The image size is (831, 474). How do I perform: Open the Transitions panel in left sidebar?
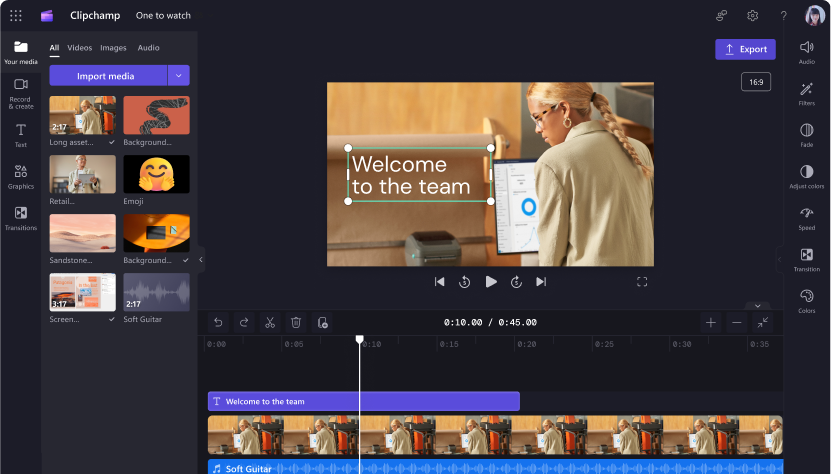[21, 218]
